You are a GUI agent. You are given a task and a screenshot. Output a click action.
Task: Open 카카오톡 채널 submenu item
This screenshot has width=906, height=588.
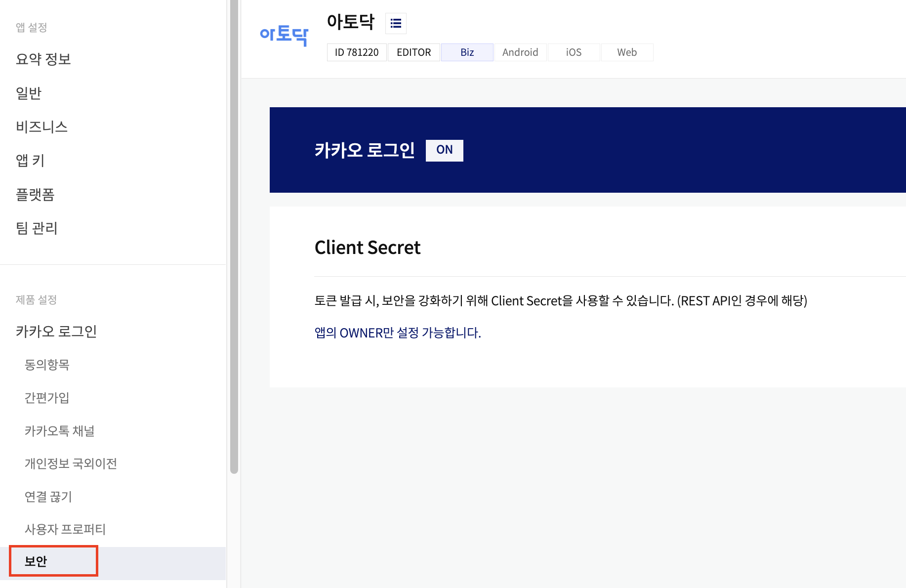[60, 431]
